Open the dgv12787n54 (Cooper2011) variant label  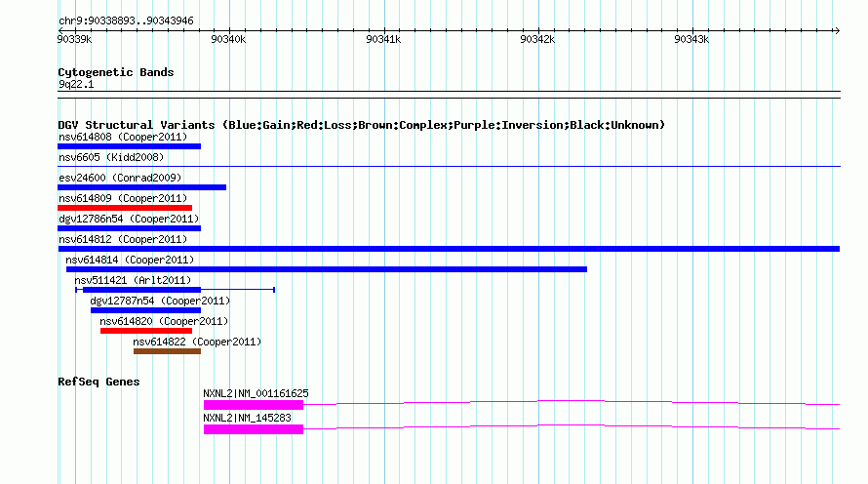[x=160, y=301]
